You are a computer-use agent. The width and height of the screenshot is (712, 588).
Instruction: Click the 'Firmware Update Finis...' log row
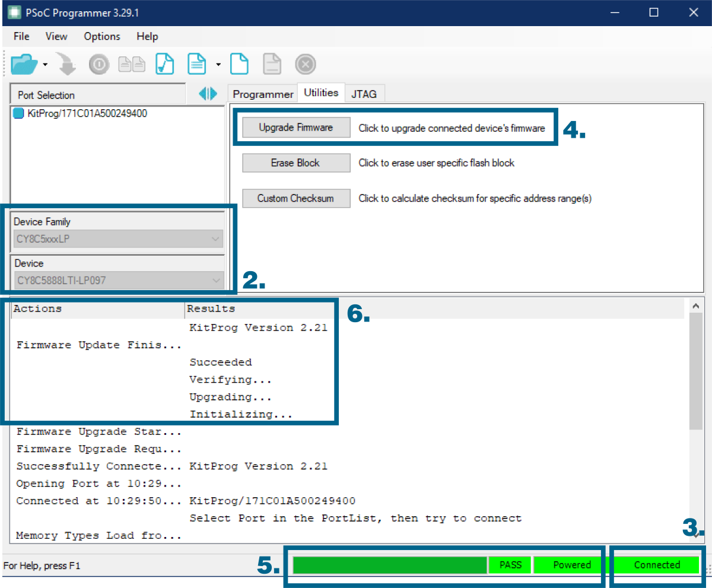click(x=98, y=345)
